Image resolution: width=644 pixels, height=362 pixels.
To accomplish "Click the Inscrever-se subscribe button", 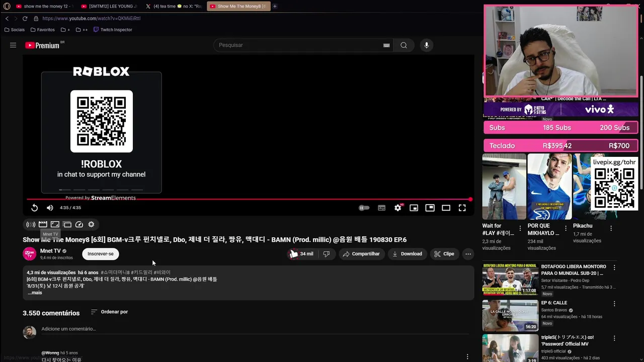I will 101,254.
